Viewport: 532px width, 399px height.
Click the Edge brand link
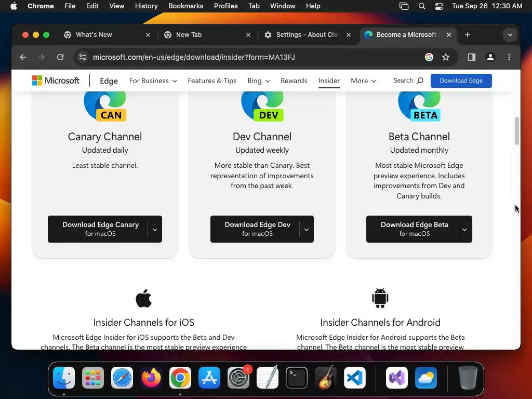point(109,81)
